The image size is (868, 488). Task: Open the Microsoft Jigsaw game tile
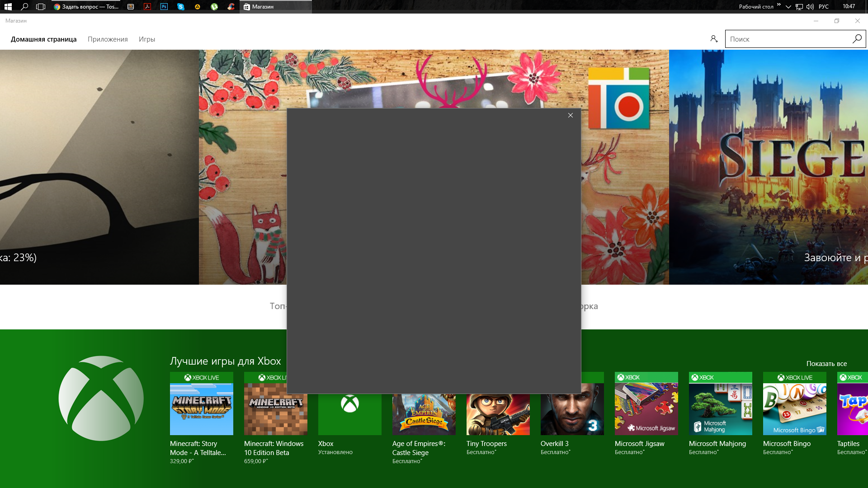[646, 404]
